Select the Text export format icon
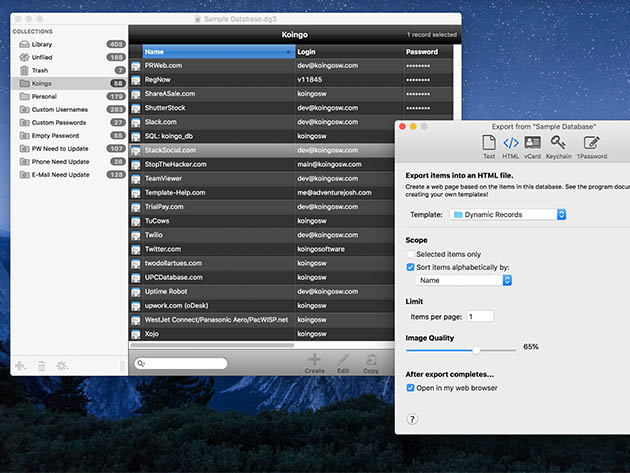Image resolution: width=630 pixels, height=473 pixels. [489, 147]
